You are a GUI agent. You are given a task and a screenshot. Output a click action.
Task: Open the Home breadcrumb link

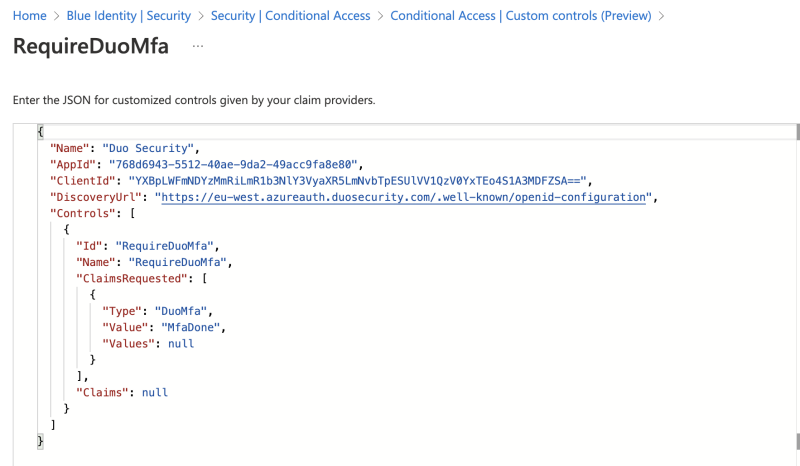coord(30,16)
